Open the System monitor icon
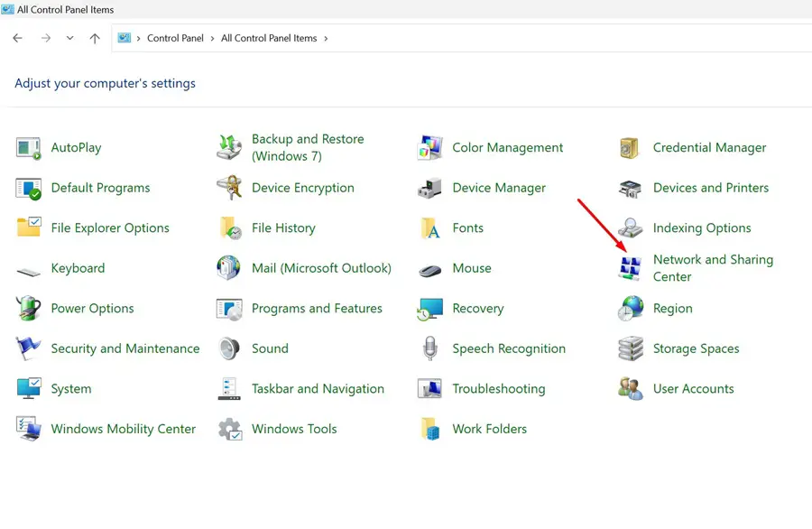Screen dimensions: 812x529 [29, 388]
